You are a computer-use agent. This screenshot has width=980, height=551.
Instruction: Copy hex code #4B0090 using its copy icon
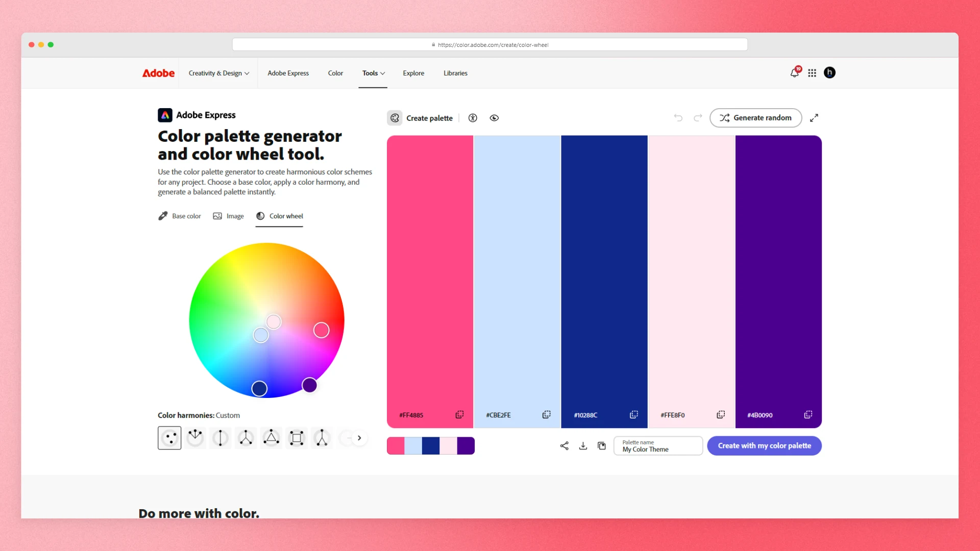click(808, 415)
